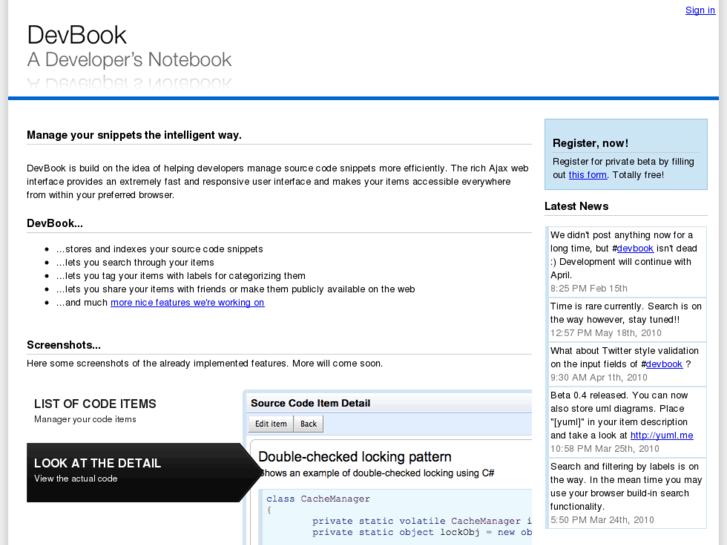This screenshot has height=545, width=727.
Task: Click the 'Register, now!' heading
Action: pyautogui.click(x=590, y=143)
